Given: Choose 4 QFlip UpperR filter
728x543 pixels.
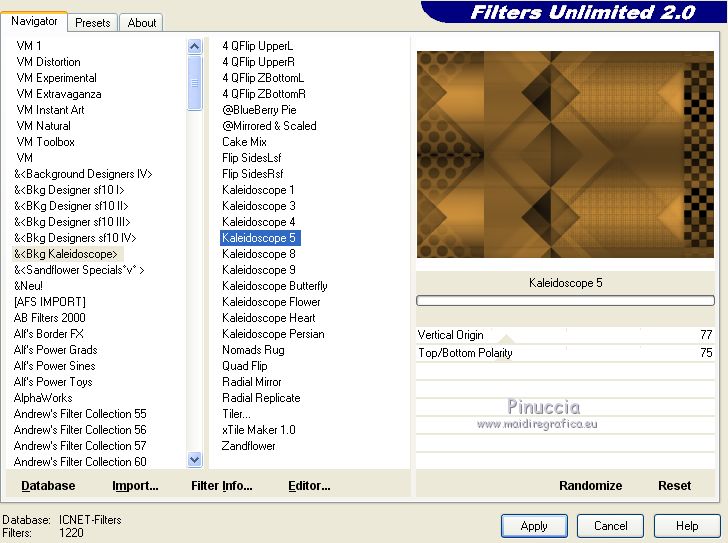Looking at the screenshot, I should pos(258,62).
